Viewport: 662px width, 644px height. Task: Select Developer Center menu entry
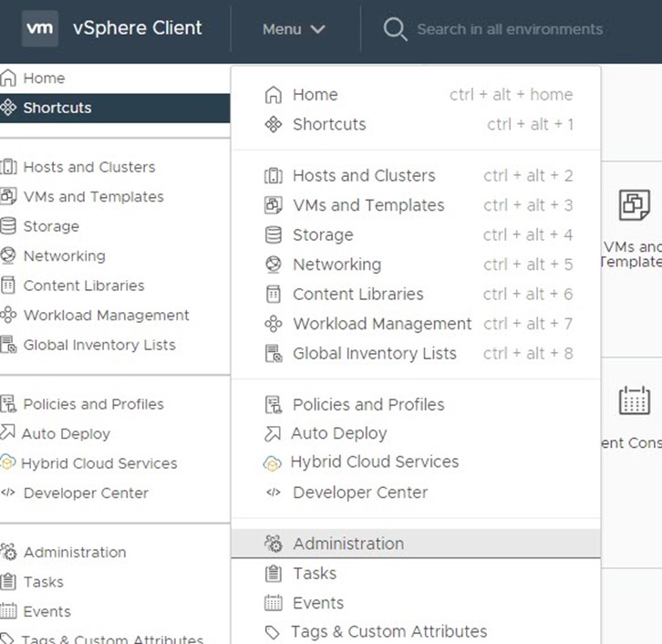[x=416, y=493]
